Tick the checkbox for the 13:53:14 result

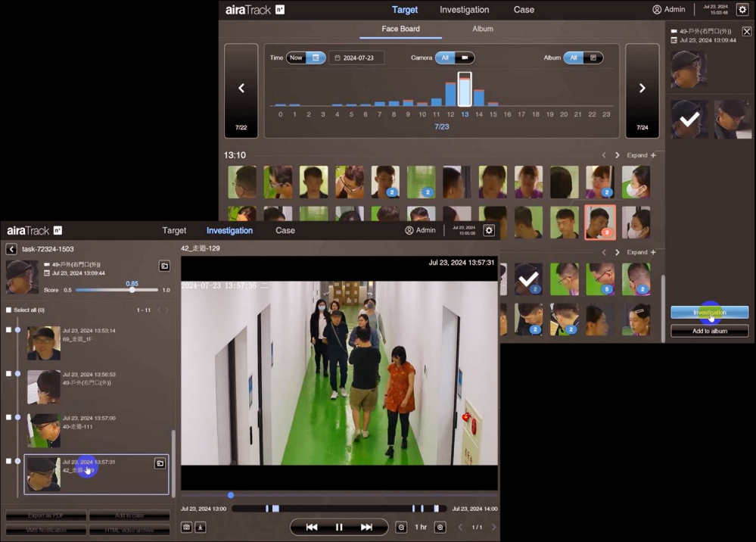(8, 330)
